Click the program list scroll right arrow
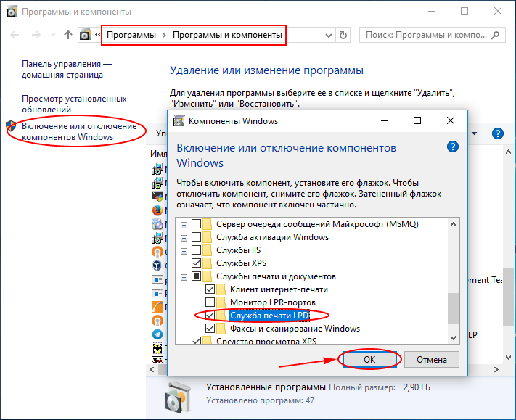The image size is (516, 420). [x=496, y=370]
